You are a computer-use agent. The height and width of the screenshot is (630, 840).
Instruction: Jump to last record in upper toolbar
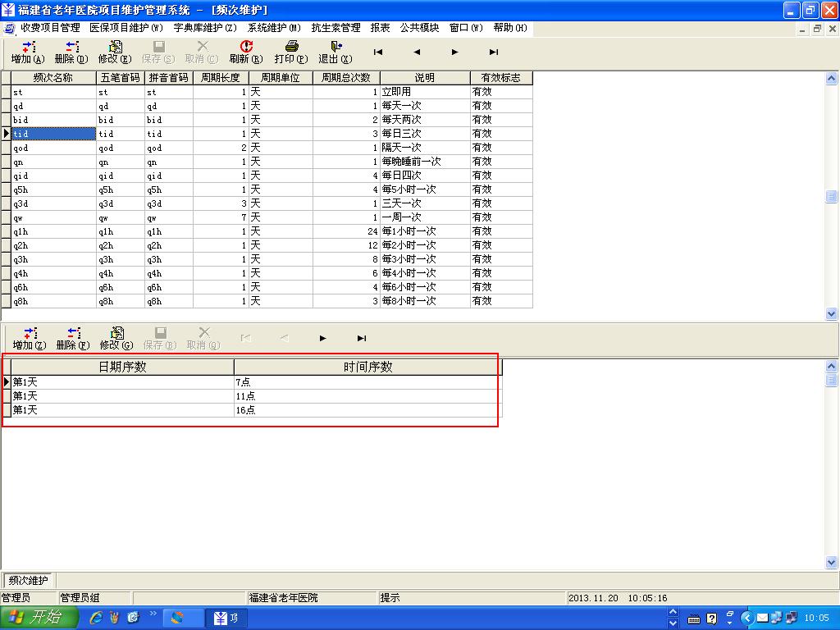coord(493,52)
